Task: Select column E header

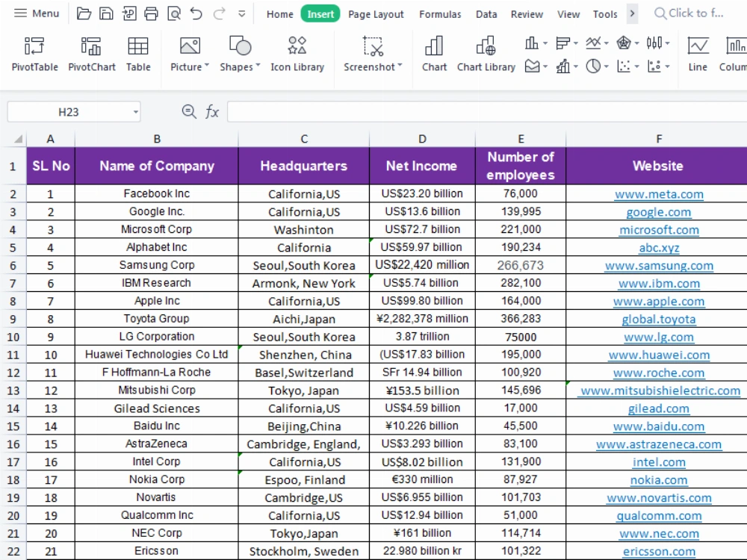Action: 521,139
